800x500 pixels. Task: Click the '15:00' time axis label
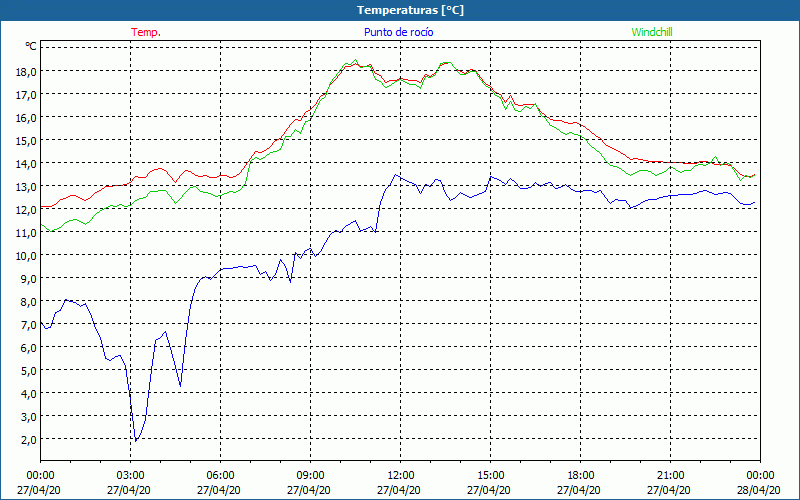490,476
